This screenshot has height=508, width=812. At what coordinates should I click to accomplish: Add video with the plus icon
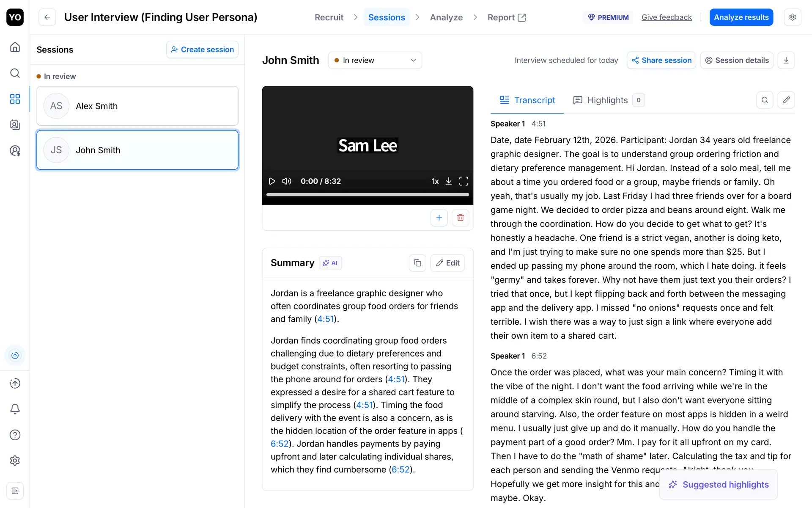coord(439,218)
